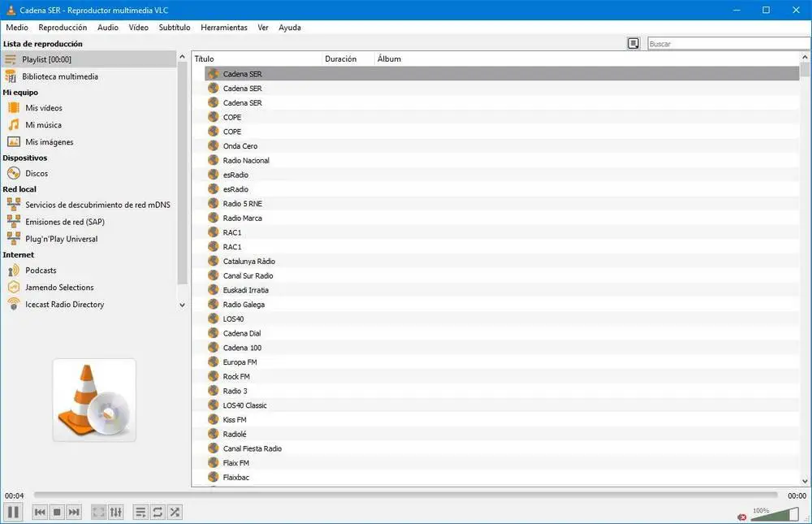This screenshot has height=524, width=812.
Task: Open the Herramientas menu
Action: coord(224,28)
